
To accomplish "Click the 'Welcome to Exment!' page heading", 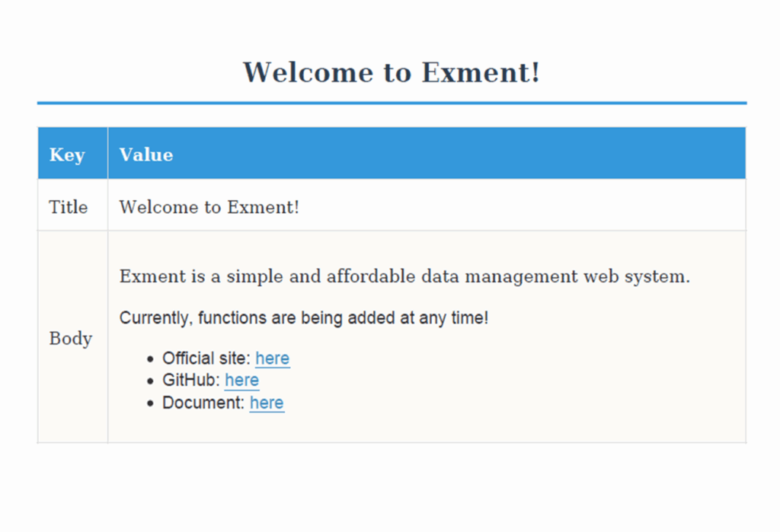I will [392, 72].
